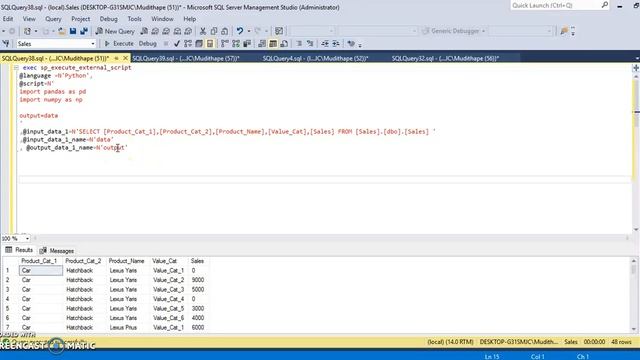Screen dimensions: 640x360
Task: Switch to the SQLQuery4.sql tab
Action: click(x=316, y=58)
